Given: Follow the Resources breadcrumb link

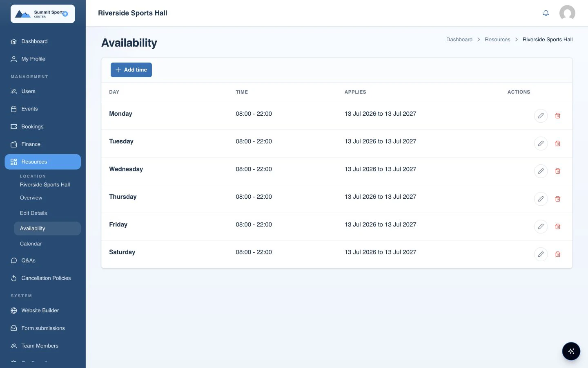Looking at the screenshot, I should click(x=497, y=40).
